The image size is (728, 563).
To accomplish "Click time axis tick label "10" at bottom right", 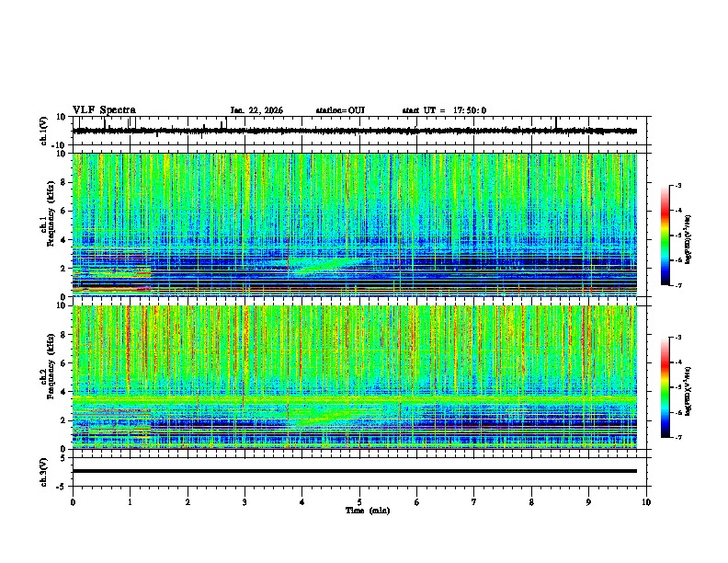I will pos(646,502).
